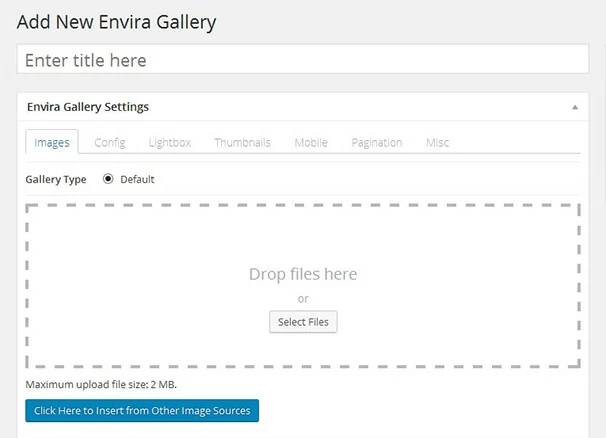The width and height of the screenshot is (606, 438).
Task: Click Insert from Other Image Sources button
Action: point(142,411)
